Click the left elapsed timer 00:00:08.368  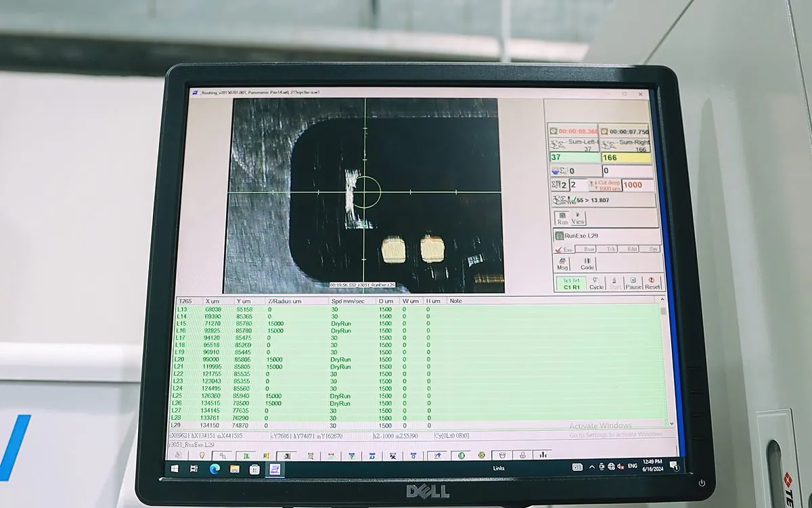(572, 131)
